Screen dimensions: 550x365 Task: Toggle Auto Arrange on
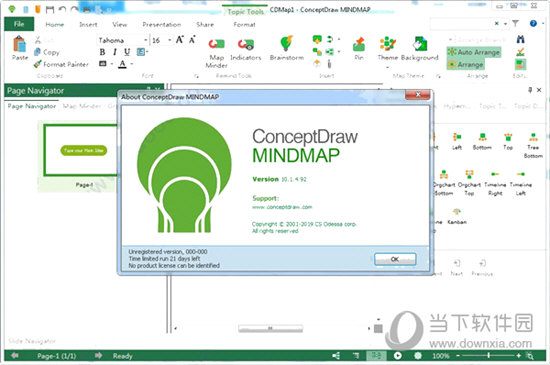(x=474, y=52)
